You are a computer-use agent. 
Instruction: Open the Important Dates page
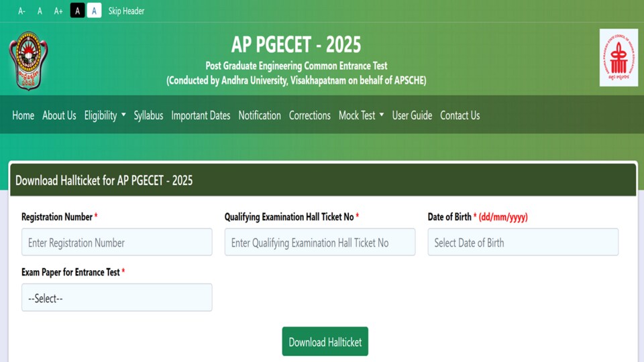(x=201, y=115)
